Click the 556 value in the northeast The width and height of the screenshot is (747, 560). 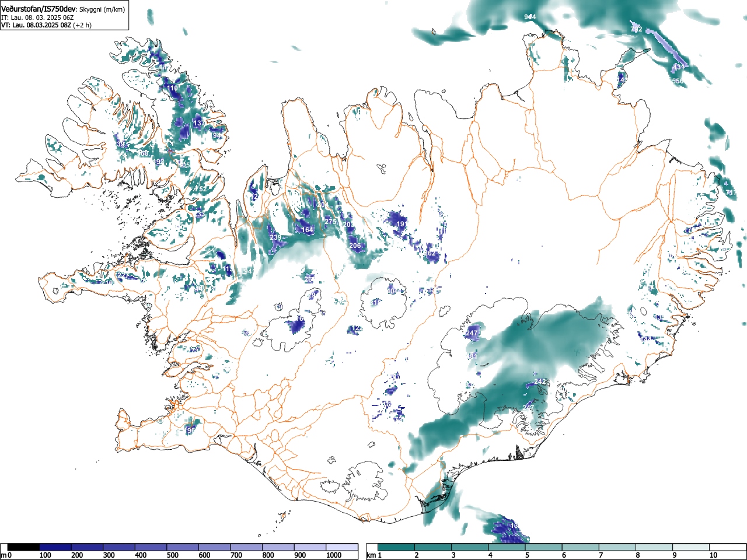(678, 81)
